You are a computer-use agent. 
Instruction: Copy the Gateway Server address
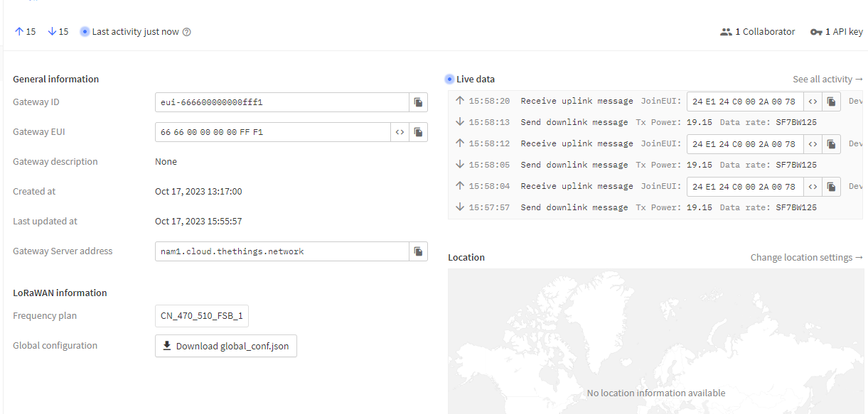(x=419, y=251)
